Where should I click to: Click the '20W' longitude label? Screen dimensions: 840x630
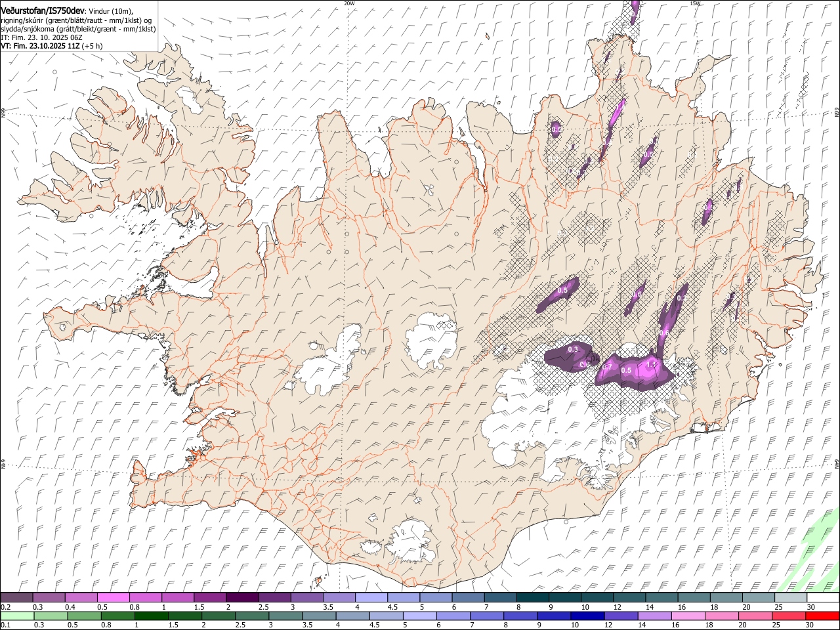[x=349, y=3]
